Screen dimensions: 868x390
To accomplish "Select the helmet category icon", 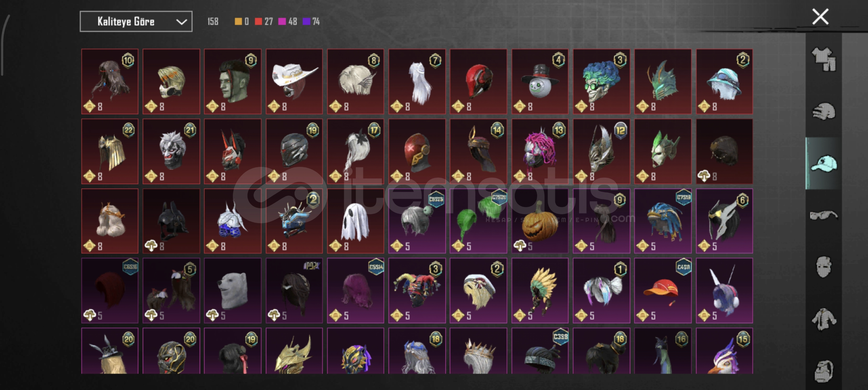I will [x=824, y=111].
